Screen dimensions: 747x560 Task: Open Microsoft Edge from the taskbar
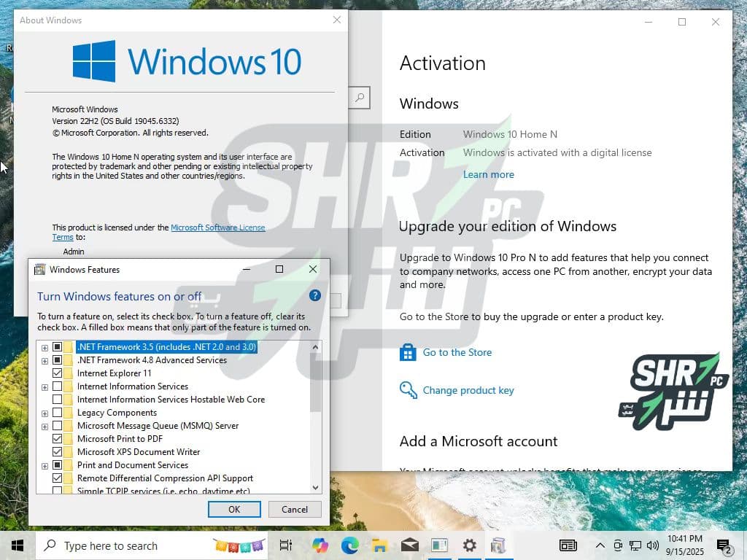pos(349,545)
